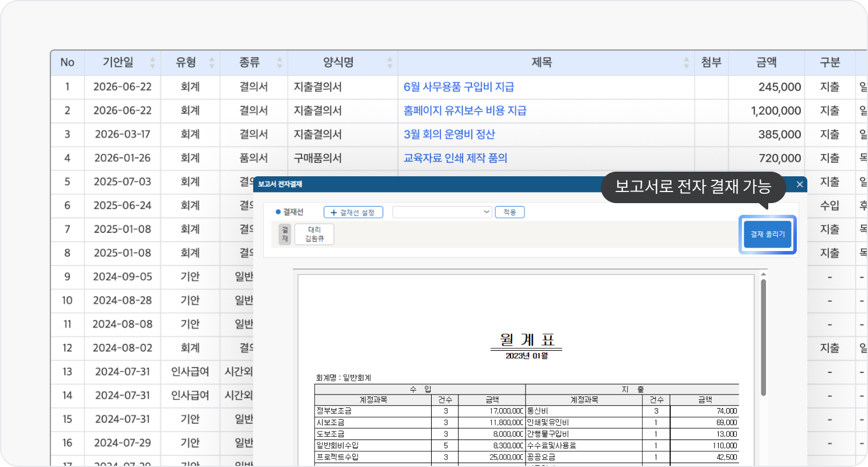Viewport: 868px width, 467px height.
Task: Click the 2023년 01월 report period
Action: (527, 356)
